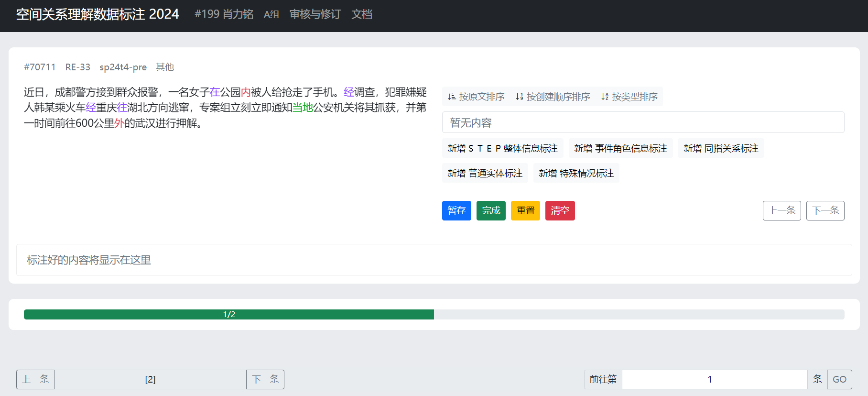
Task: Click the GO button
Action: (839, 379)
